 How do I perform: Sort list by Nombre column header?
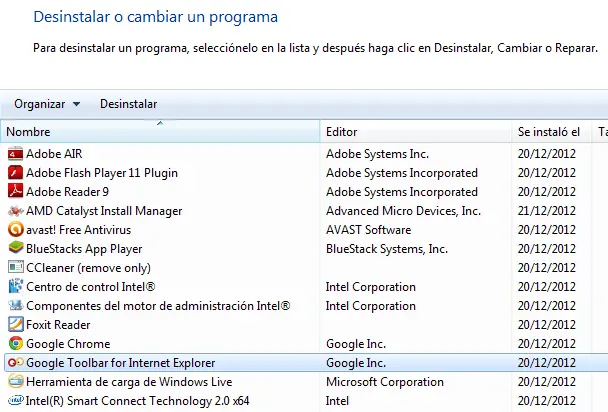point(160,132)
